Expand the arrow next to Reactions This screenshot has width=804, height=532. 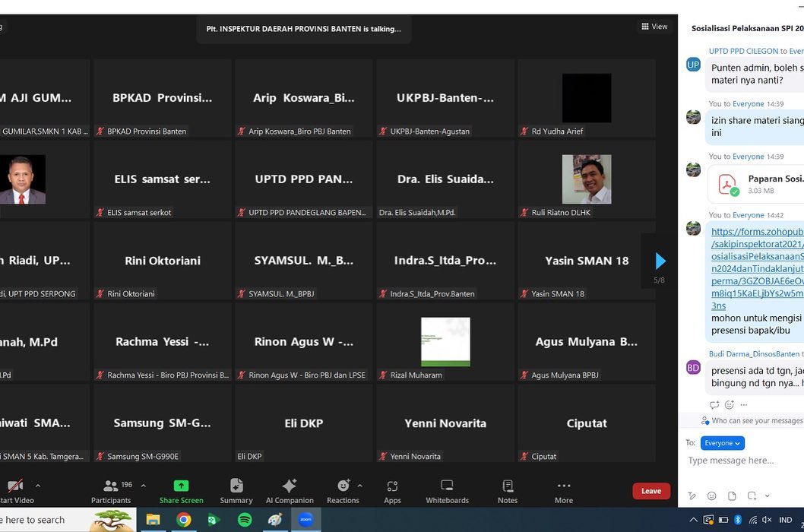click(x=360, y=486)
